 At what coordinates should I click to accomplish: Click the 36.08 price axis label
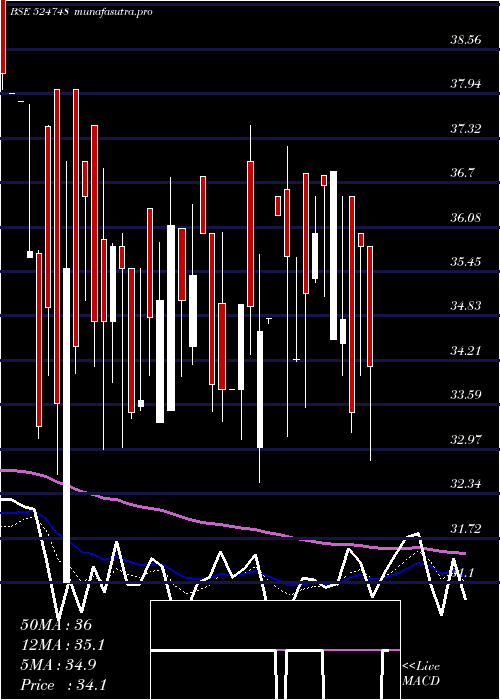pos(466,218)
